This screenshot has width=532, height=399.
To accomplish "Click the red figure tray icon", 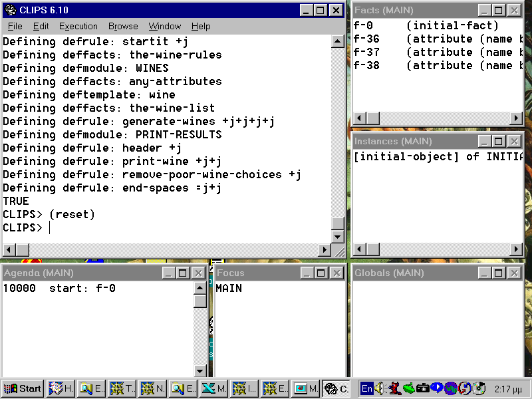I will [394, 388].
